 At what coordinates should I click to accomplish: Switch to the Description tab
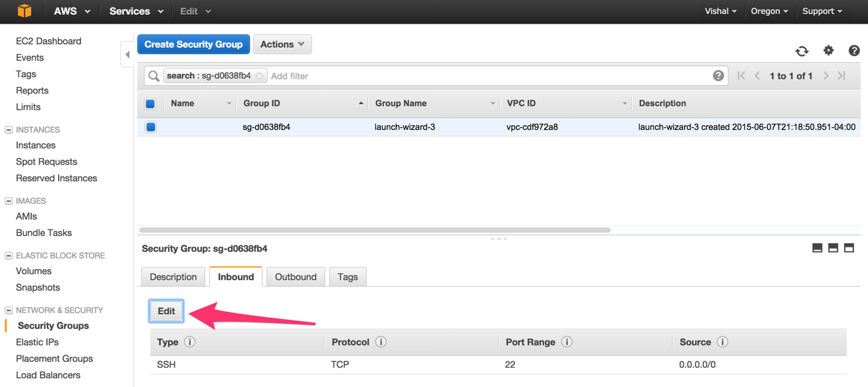click(x=173, y=277)
